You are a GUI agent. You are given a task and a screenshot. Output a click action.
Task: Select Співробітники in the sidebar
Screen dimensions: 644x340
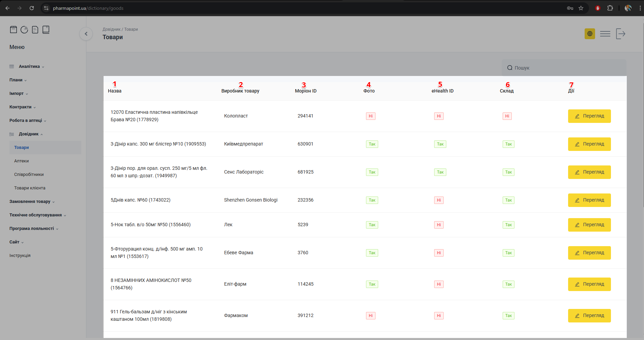pos(29,175)
